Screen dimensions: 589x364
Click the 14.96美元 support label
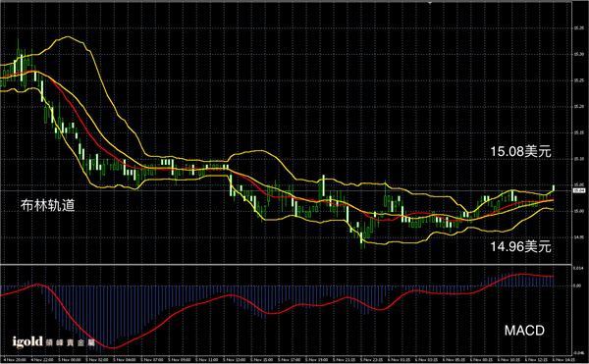tap(520, 246)
